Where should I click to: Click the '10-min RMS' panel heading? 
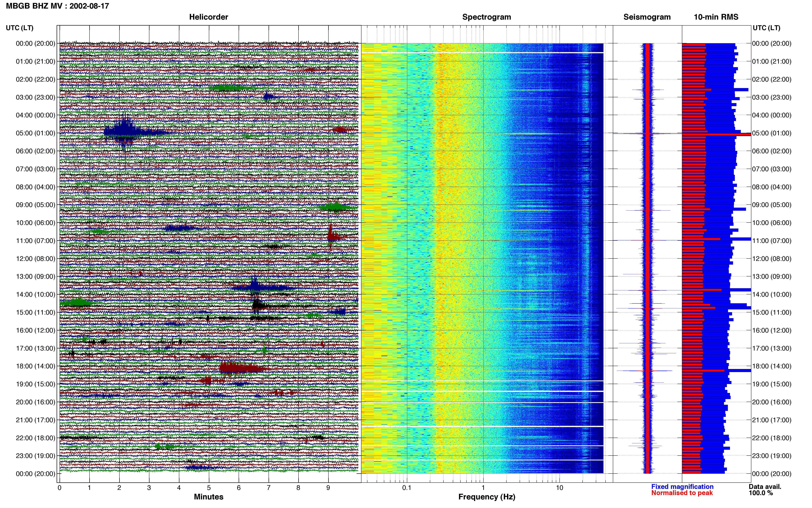(716, 17)
